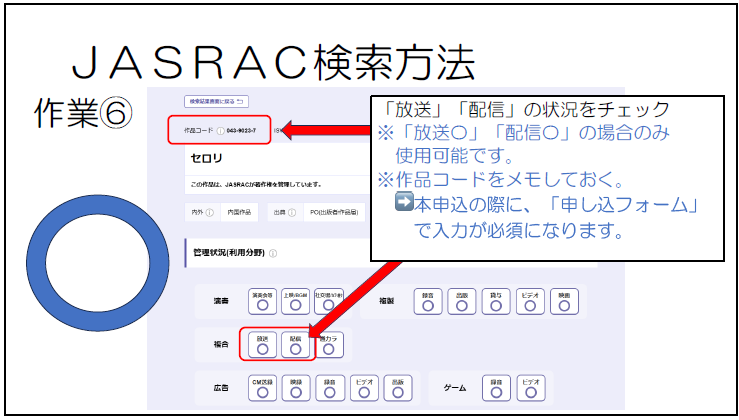The width and height of the screenshot is (739, 420).
Task: Click 録音 status box in ゲーム row
Action: 496,388
